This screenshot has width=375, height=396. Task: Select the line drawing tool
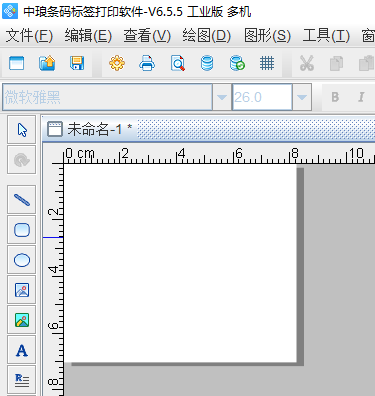22,200
